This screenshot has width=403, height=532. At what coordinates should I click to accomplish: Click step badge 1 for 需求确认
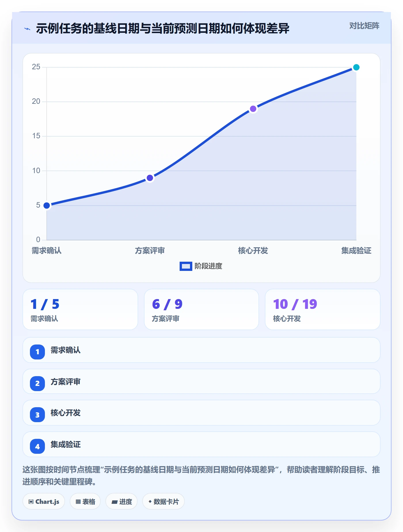tap(37, 352)
